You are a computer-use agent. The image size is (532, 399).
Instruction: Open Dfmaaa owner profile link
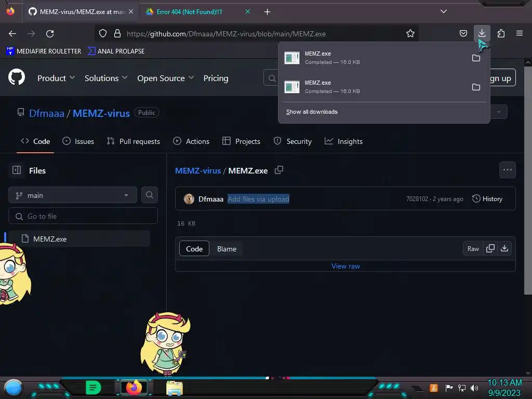coord(46,113)
